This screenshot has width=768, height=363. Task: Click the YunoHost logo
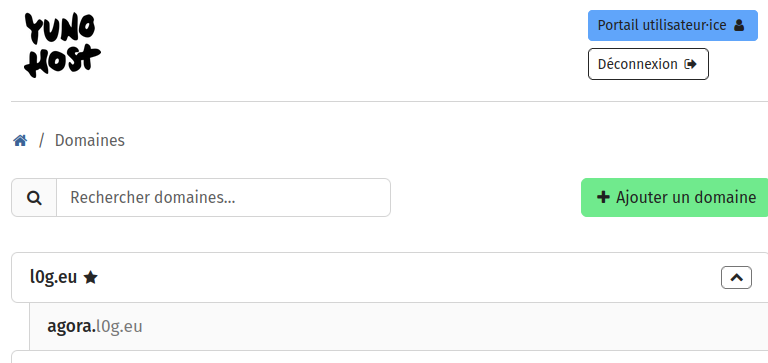pyautogui.click(x=62, y=45)
